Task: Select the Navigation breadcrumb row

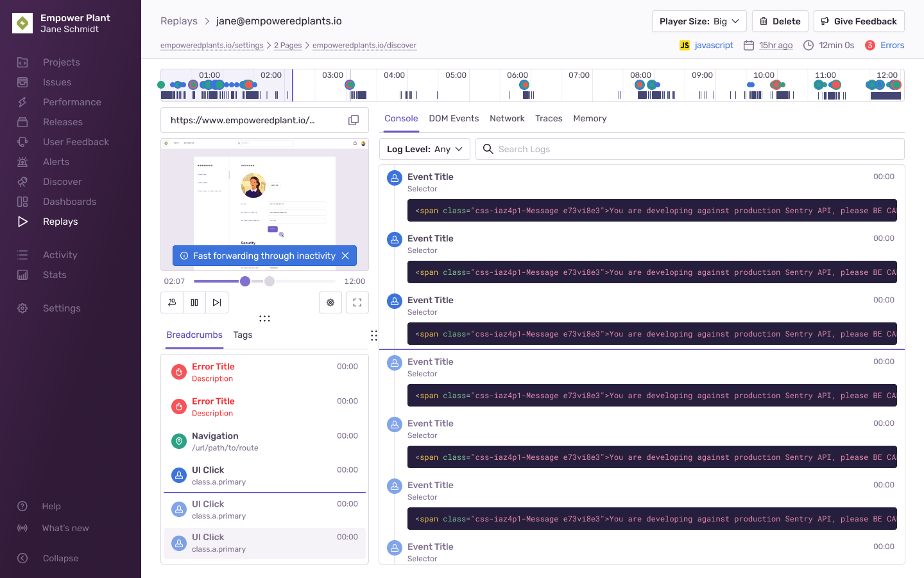Action: coord(264,441)
